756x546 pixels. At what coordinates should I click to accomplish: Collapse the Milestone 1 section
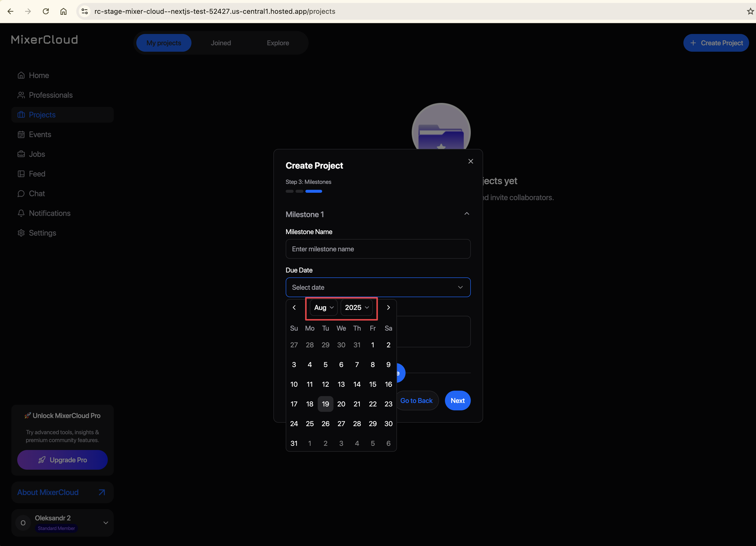pos(466,214)
